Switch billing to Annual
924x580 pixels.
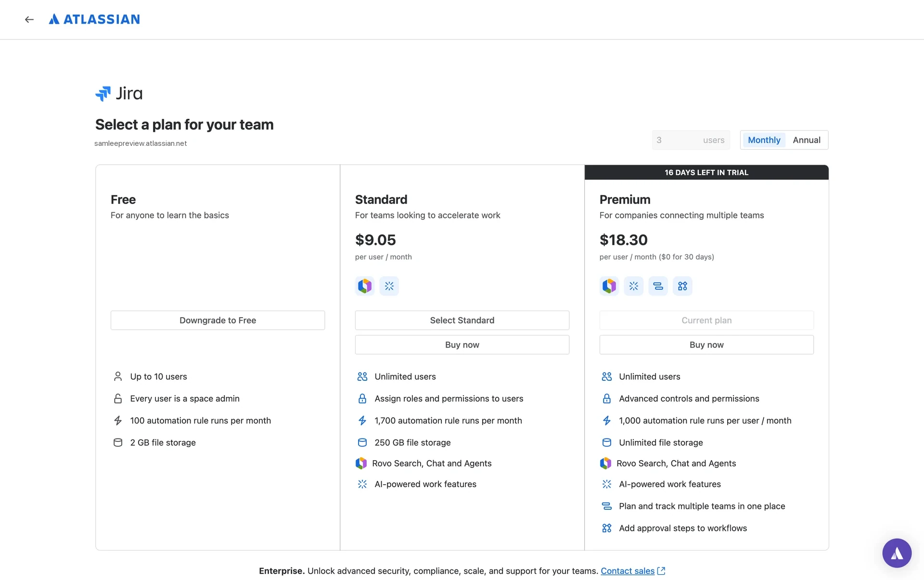point(807,140)
